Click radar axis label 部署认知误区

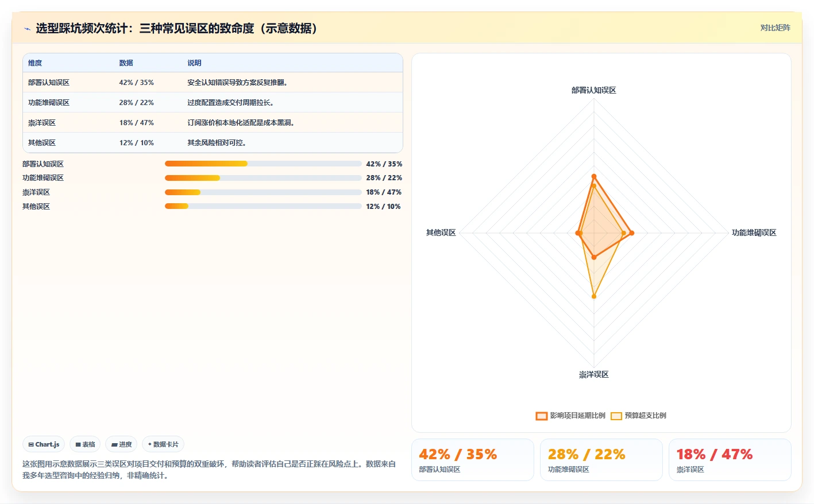(x=593, y=90)
